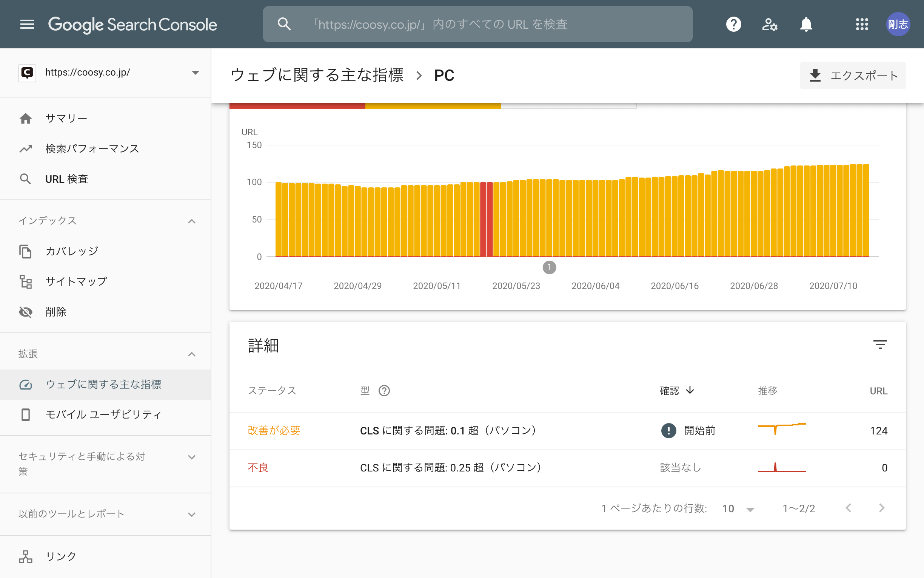This screenshot has width=924, height=578.
Task: Click the coosy property favicon
Action: (27, 73)
